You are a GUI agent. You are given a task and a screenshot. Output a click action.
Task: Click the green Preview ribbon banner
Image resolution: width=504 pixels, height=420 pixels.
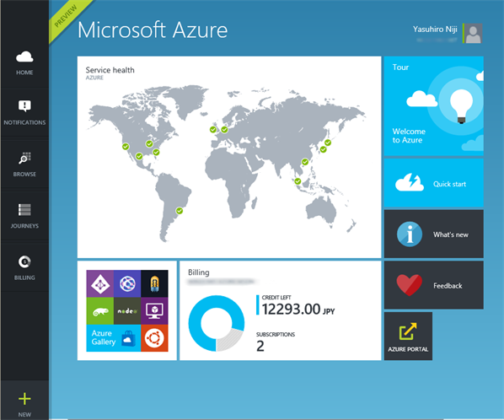[x=67, y=17]
